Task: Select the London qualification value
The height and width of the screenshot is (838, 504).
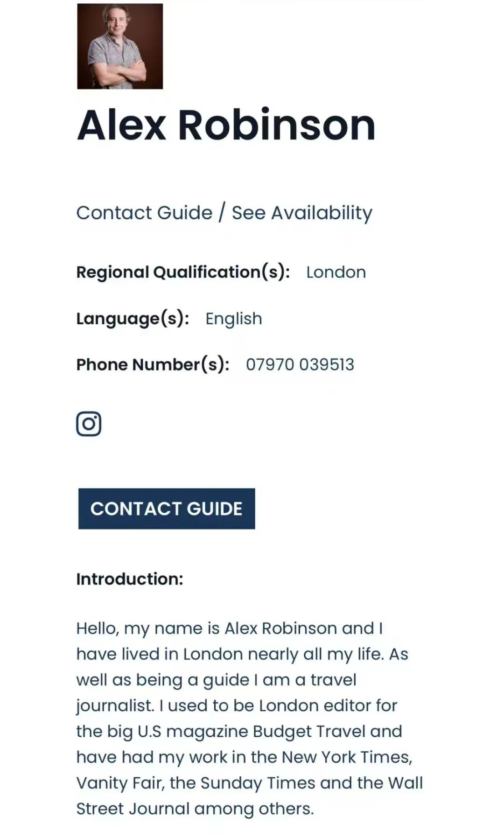Action: [336, 272]
